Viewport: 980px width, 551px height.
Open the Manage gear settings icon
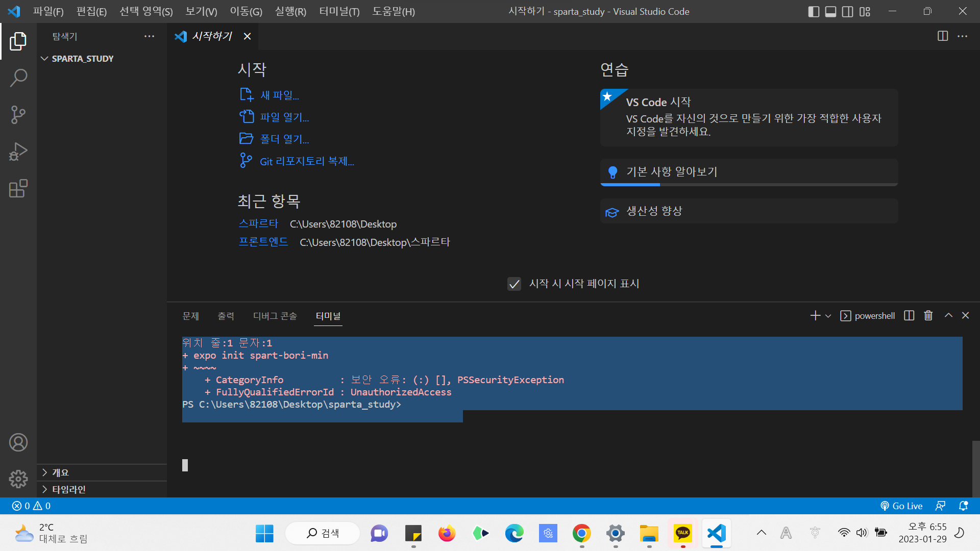click(18, 479)
